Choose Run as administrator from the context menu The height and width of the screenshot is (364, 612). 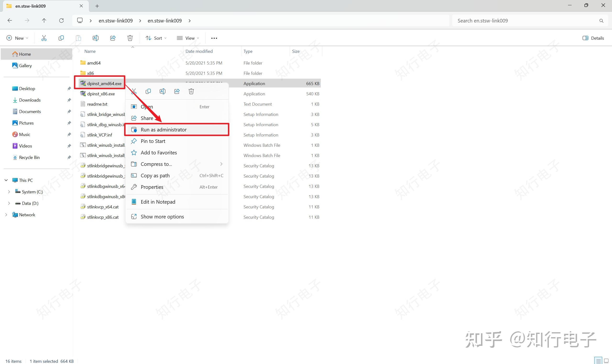coord(164,130)
